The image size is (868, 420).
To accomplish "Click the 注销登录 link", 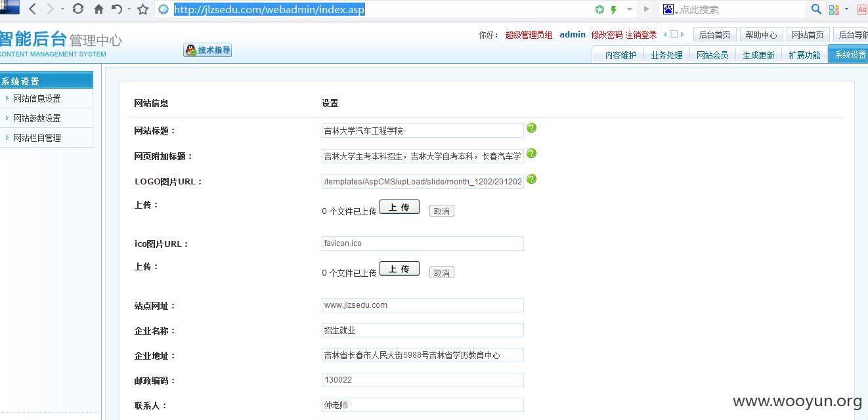I will click(x=641, y=35).
